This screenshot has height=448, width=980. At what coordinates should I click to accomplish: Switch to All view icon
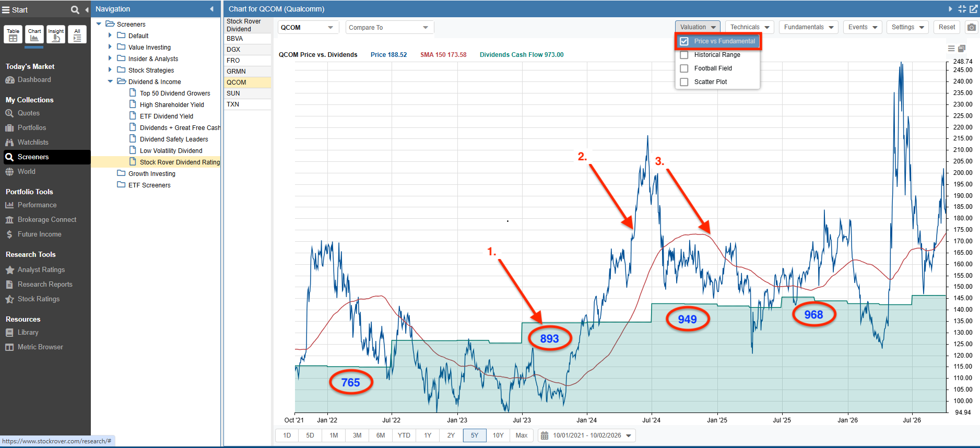point(77,34)
